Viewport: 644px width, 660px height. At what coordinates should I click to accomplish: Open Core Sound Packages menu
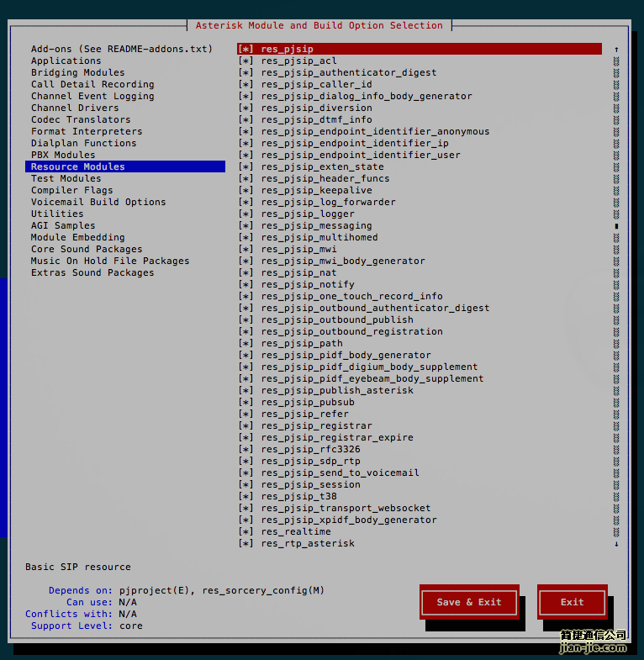tap(87, 249)
